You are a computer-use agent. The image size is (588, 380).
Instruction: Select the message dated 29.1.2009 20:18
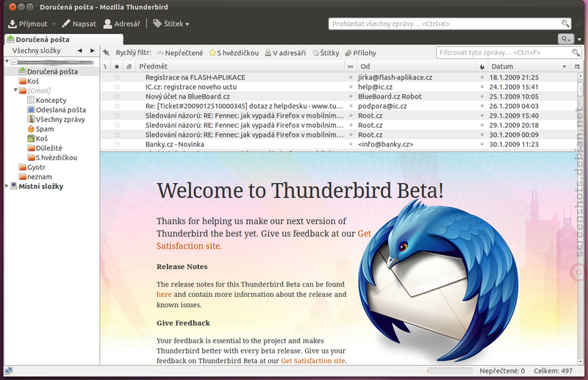(x=339, y=125)
